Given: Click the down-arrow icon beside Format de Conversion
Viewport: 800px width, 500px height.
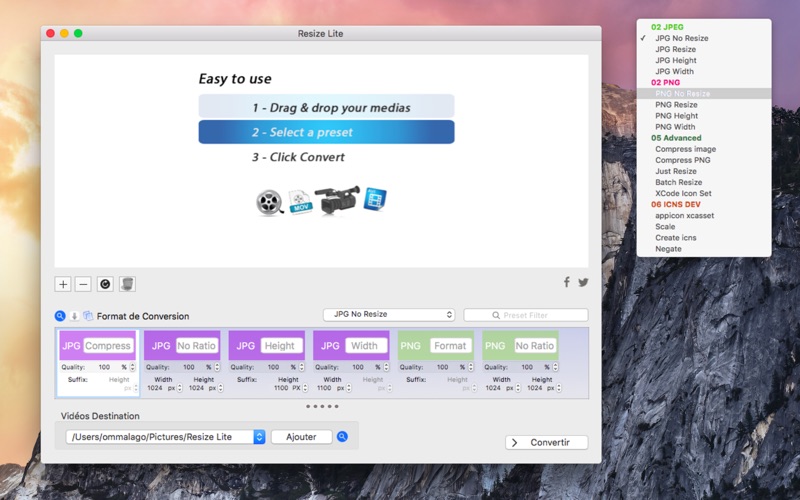Looking at the screenshot, I should point(74,316).
